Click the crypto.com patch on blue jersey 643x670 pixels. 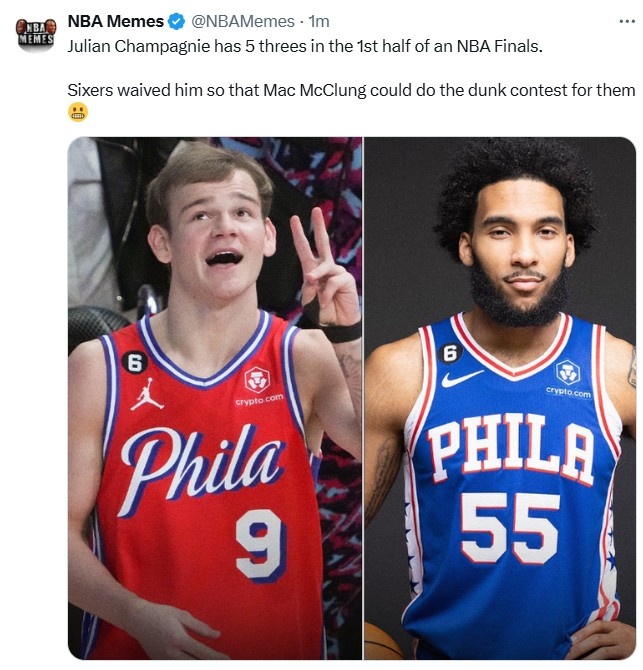click(x=568, y=379)
